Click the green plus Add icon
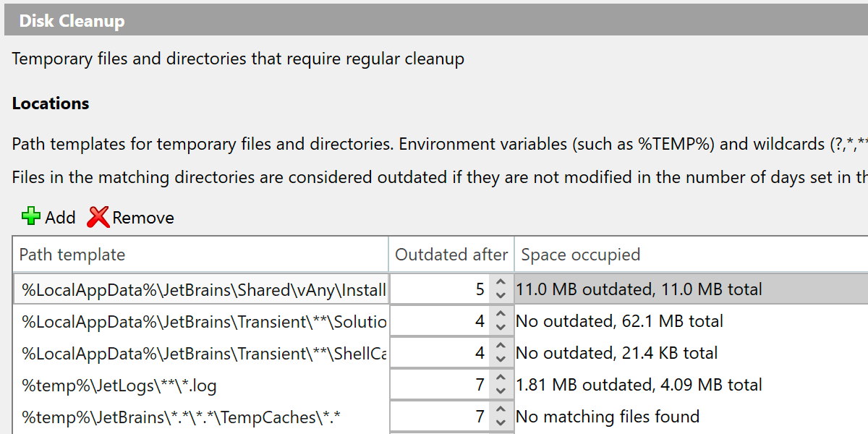Viewport: 868px width, 434px height. 31,217
